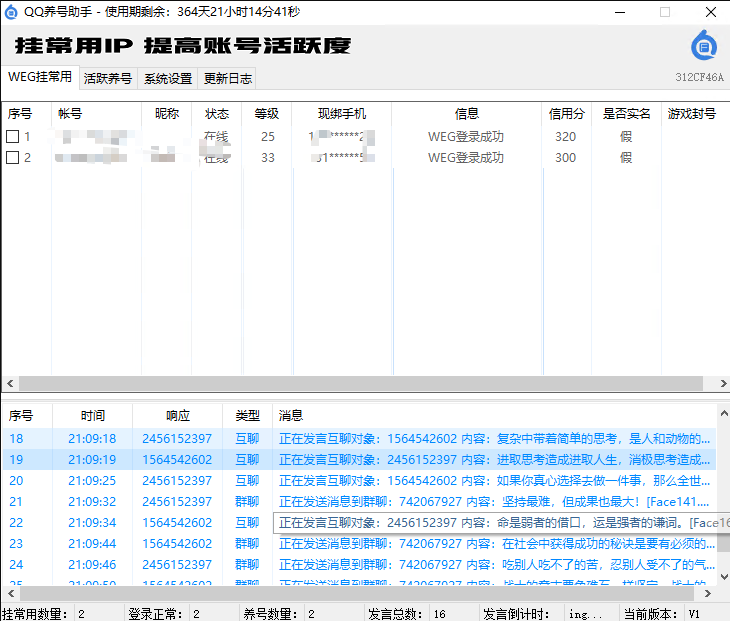Check the checkbox for account row 2
Viewport: 730px width, 621px height.
[x=13, y=157]
